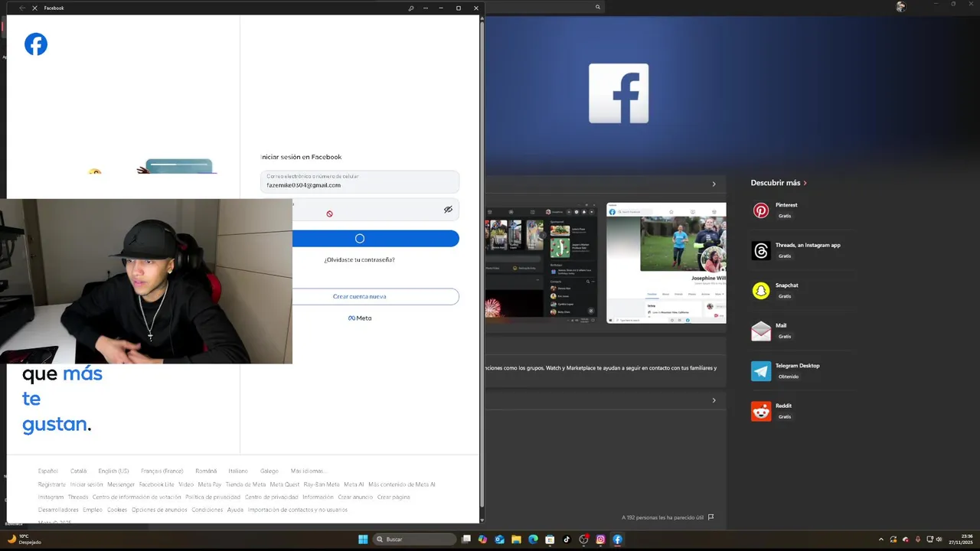Toggle password visibility eye icon
This screenshot has height=551, width=980.
point(448,210)
